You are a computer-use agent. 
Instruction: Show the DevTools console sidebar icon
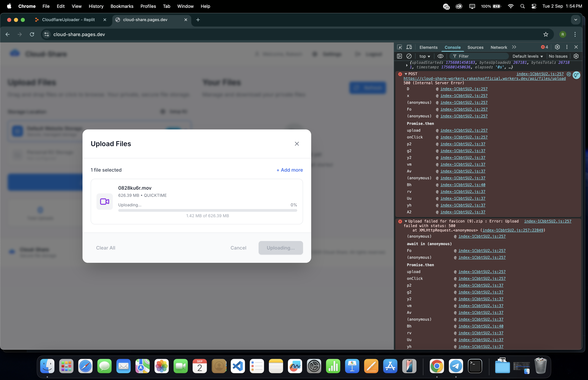(x=399, y=56)
